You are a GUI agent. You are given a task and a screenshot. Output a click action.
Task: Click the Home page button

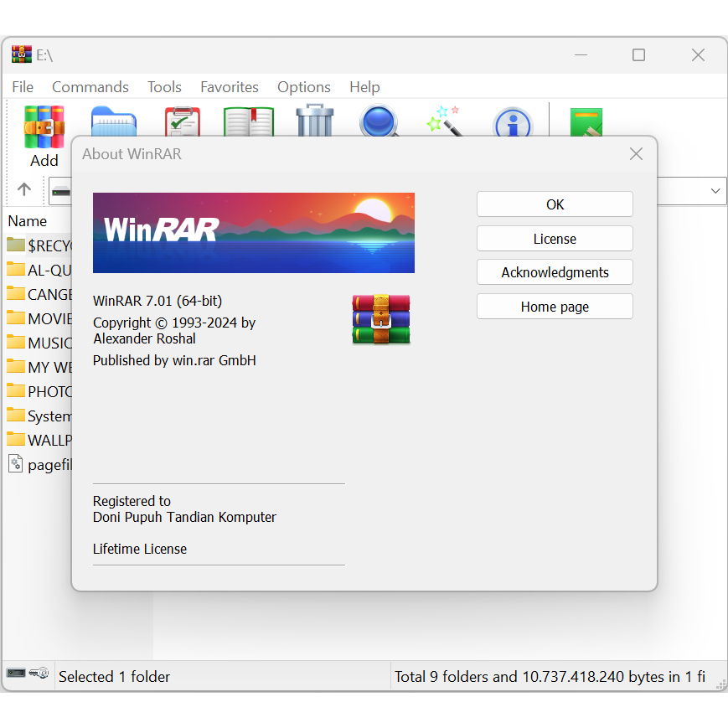(555, 307)
